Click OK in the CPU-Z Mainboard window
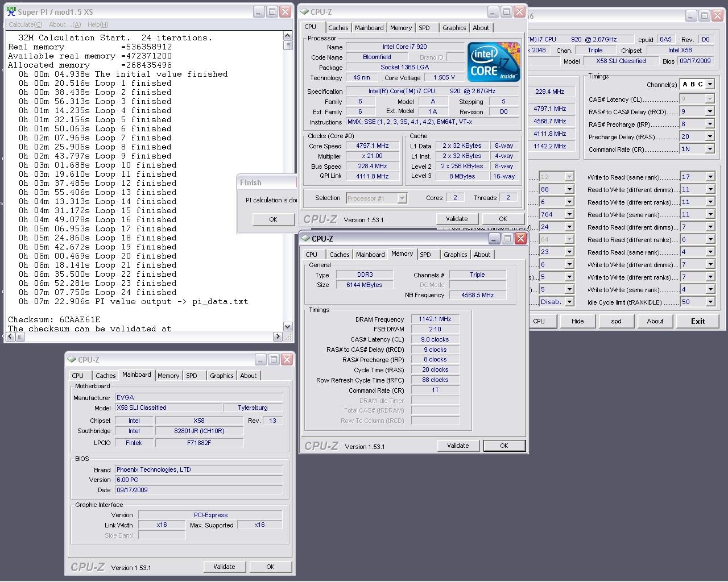Viewport: 728px width, 582px height. coord(270,567)
